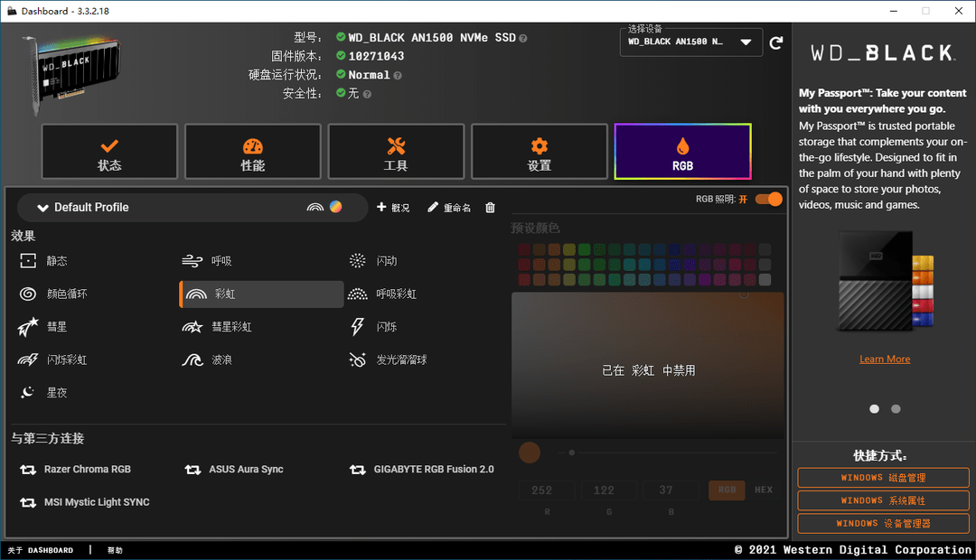Switch to the 工具 tools tab
Viewport: 976px width, 560px height.
point(396,152)
